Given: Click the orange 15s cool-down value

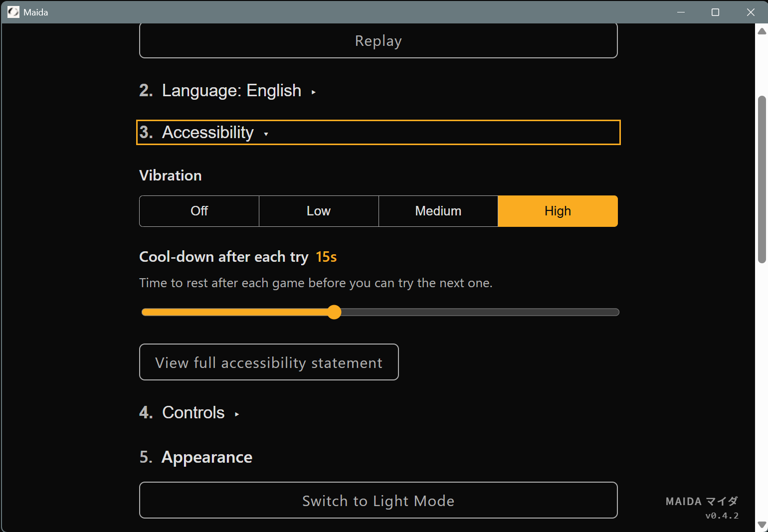Looking at the screenshot, I should coord(326,257).
